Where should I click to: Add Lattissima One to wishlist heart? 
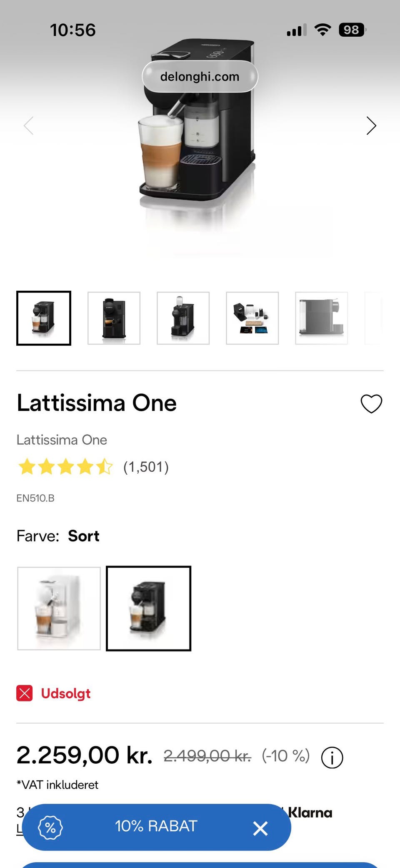[371, 404]
